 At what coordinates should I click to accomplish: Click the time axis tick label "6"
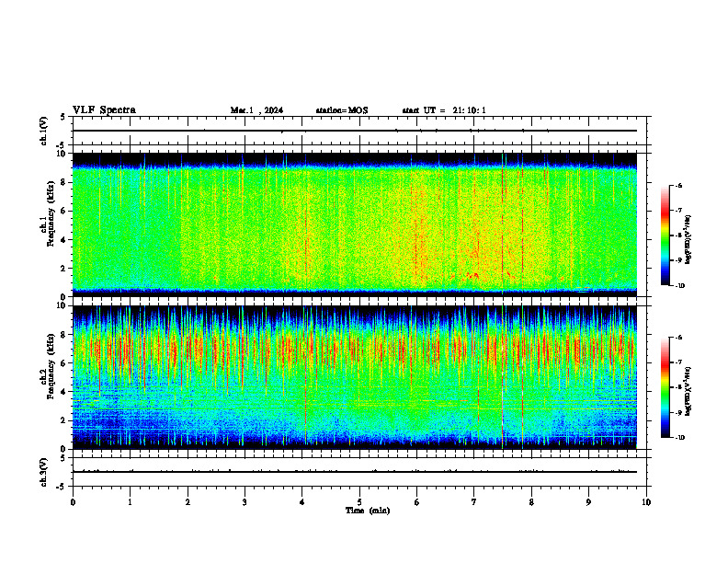pos(417,502)
